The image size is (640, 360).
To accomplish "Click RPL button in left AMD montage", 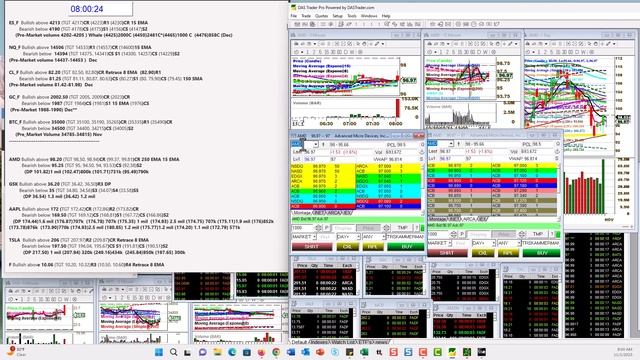I will click(373, 247).
